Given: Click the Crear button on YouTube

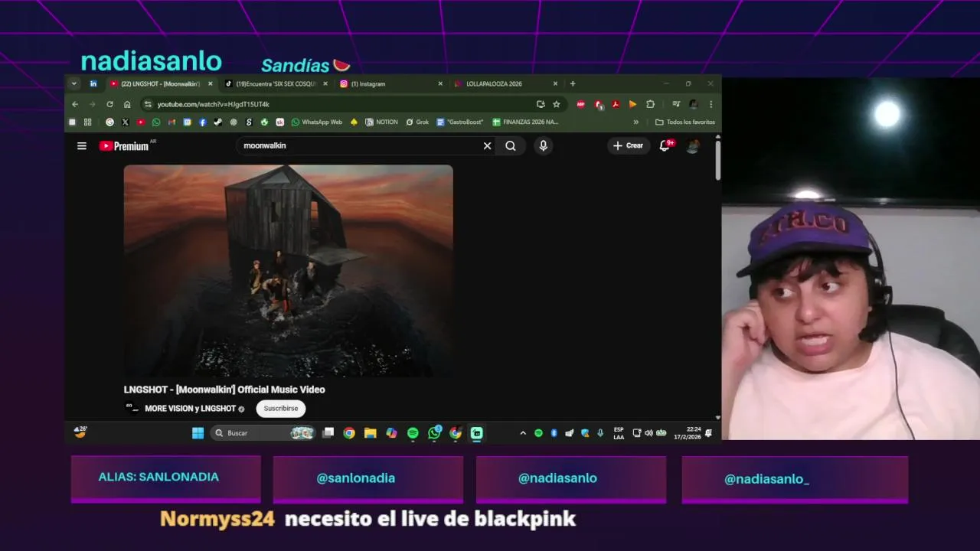Looking at the screenshot, I should coord(628,145).
